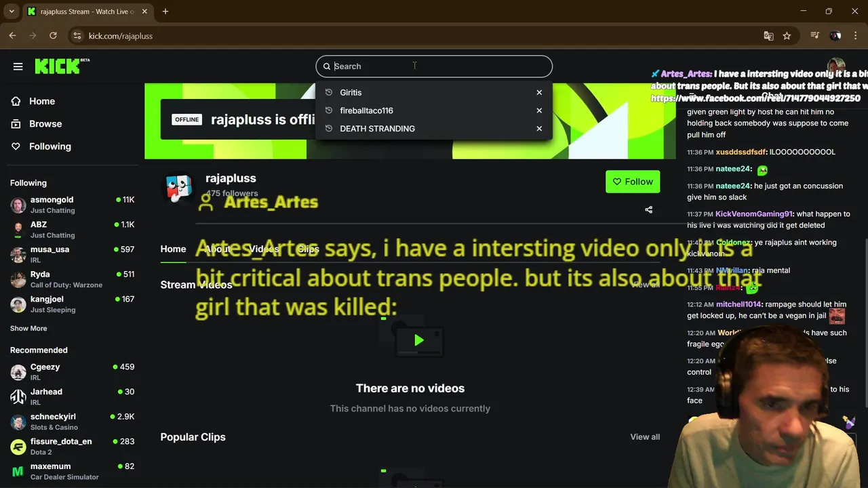Go to the Home sidebar item
Viewport: 868px width, 488px height.
pos(42,101)
